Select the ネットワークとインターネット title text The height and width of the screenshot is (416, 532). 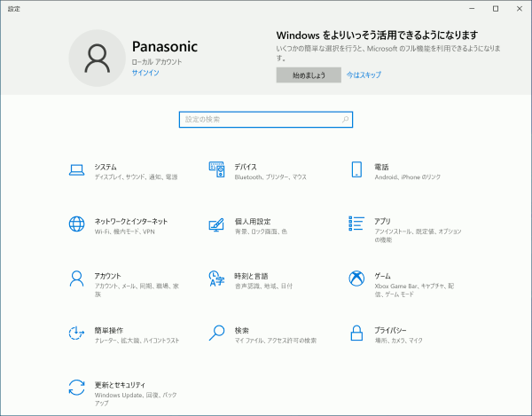(131, 222)
